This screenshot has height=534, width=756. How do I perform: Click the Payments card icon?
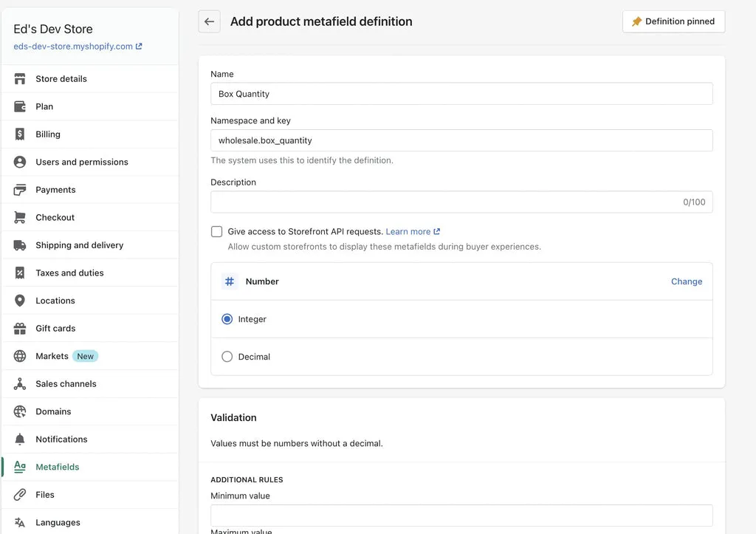[20, 190]
